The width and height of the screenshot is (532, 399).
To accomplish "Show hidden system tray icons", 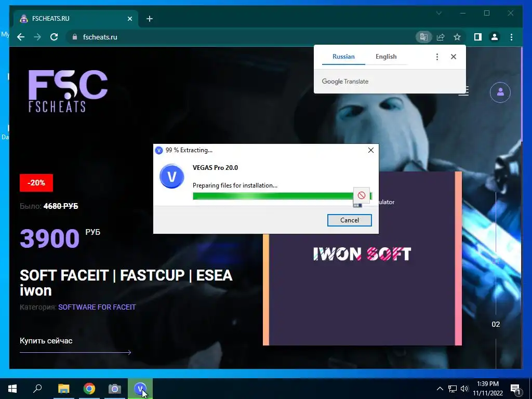I will tap(440, 389).
